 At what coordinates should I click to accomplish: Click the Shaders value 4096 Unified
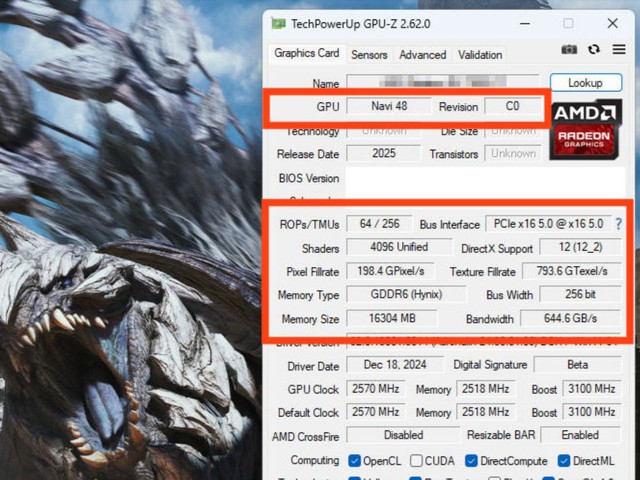(399, 247)
